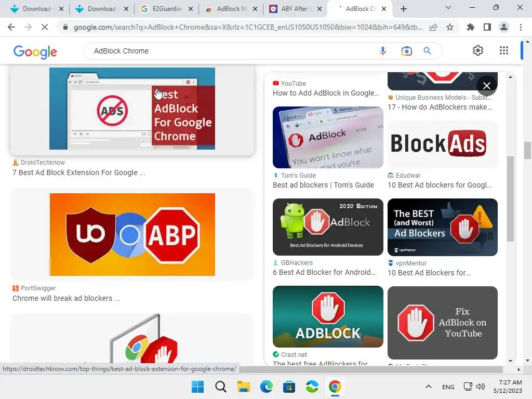Image resolution: width=532 pixels, height=399 pixels.
Task: Open Fix AdBlock on YouTube thumbnail
Action: (x=443, y=323)
